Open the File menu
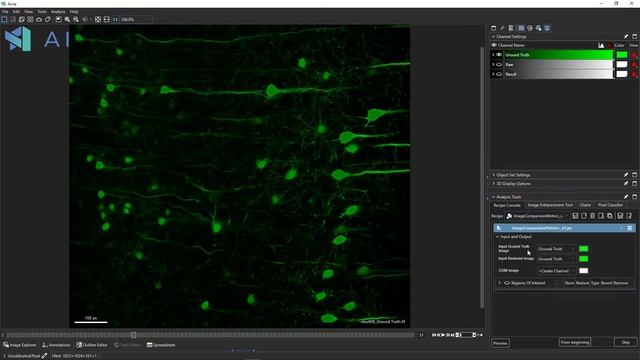640x360 pixels. point(5,12)
